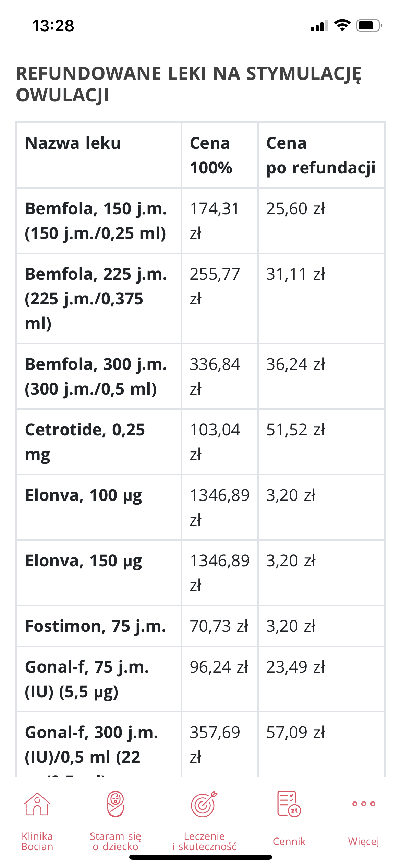Tap the battery status icon
Viewport: 401px width, 868px height.
coord(369,25)
